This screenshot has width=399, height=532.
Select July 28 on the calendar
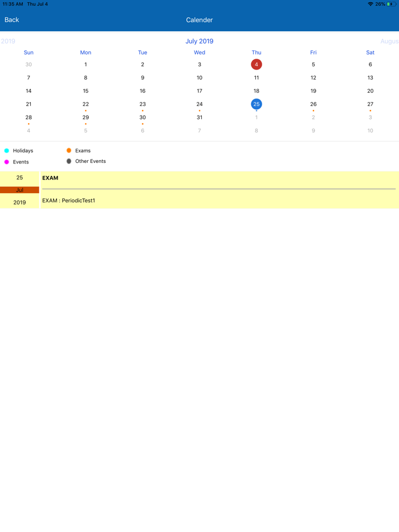[28, 117]
